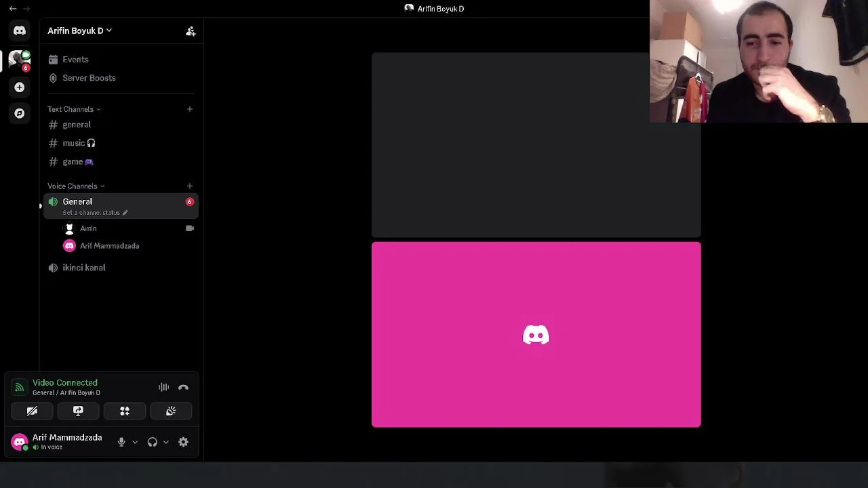Viewport: 868px width, 488px height.
Task: Open microphone input options arrow
Action: [135, 442]
